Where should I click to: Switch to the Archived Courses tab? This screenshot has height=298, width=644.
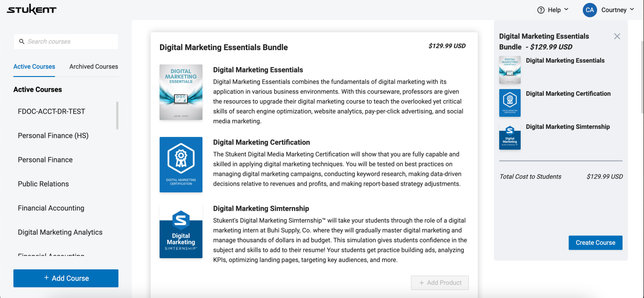pos(94,67)
